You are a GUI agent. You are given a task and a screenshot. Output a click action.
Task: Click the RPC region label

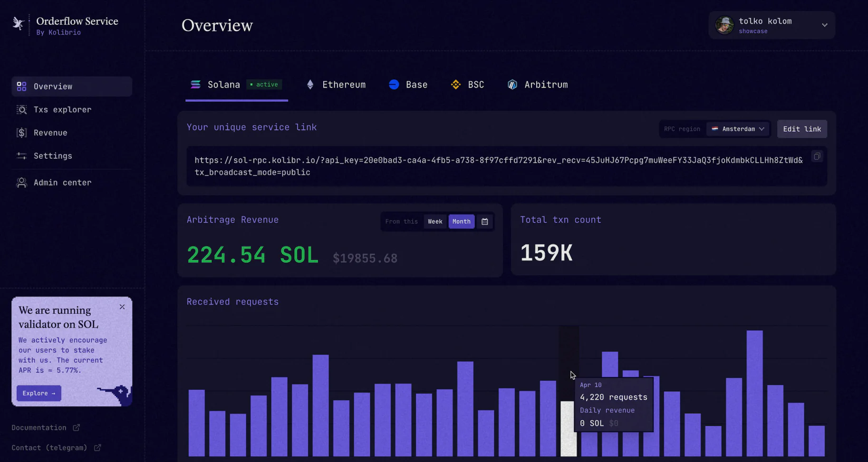tap(682, 129)
